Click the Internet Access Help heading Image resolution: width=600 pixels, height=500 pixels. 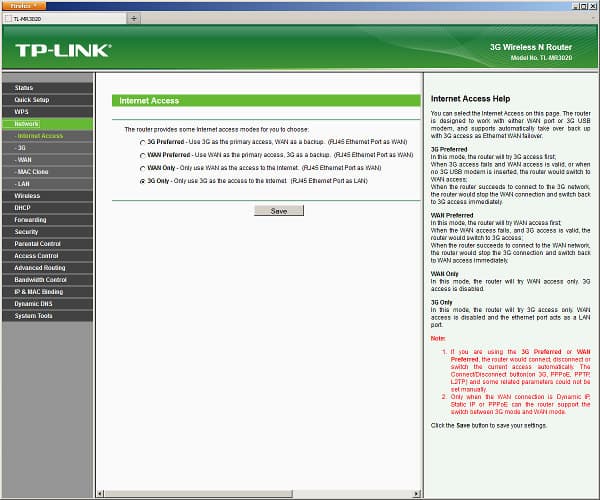[470, 99]
